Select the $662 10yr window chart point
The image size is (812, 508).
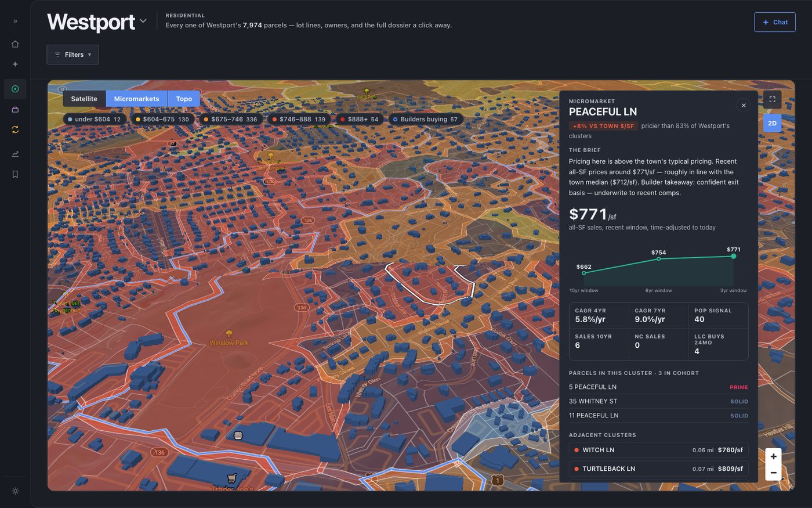(x=584, y=273)
